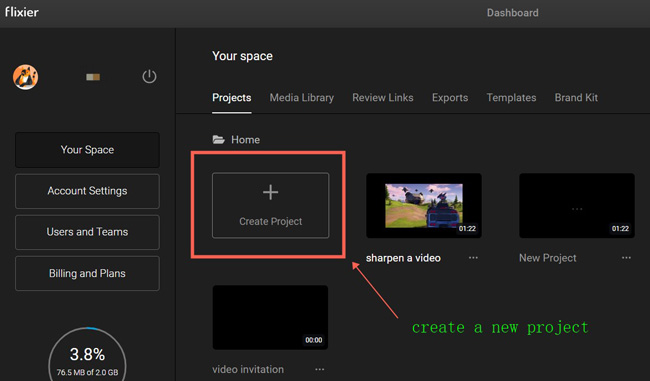Open Account Settings

coord(87,191)
